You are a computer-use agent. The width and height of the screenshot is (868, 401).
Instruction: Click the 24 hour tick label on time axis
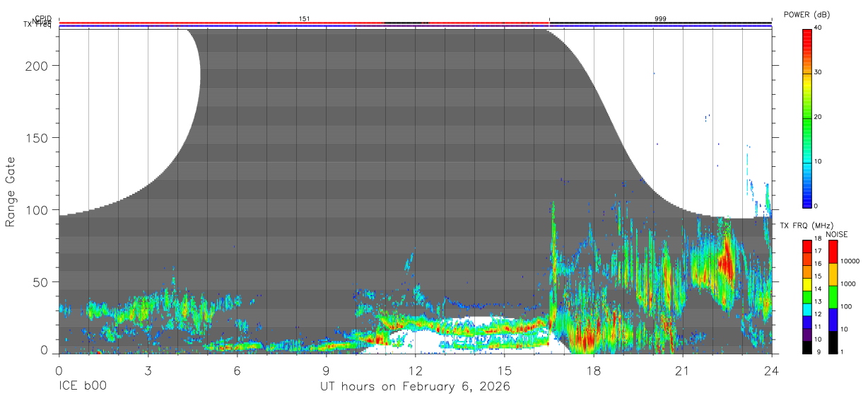[x=772, y=371]
